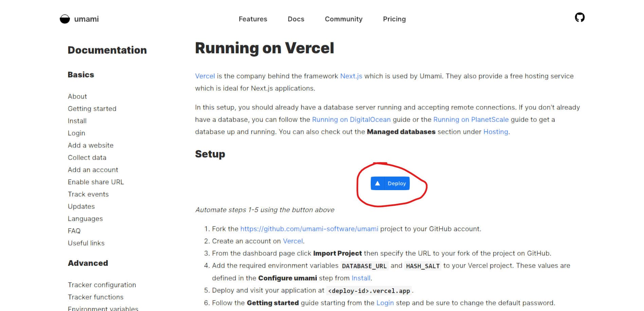Screen dimensions: 644x311
Task: Open the Pricing page
Action: coord(394,19)
